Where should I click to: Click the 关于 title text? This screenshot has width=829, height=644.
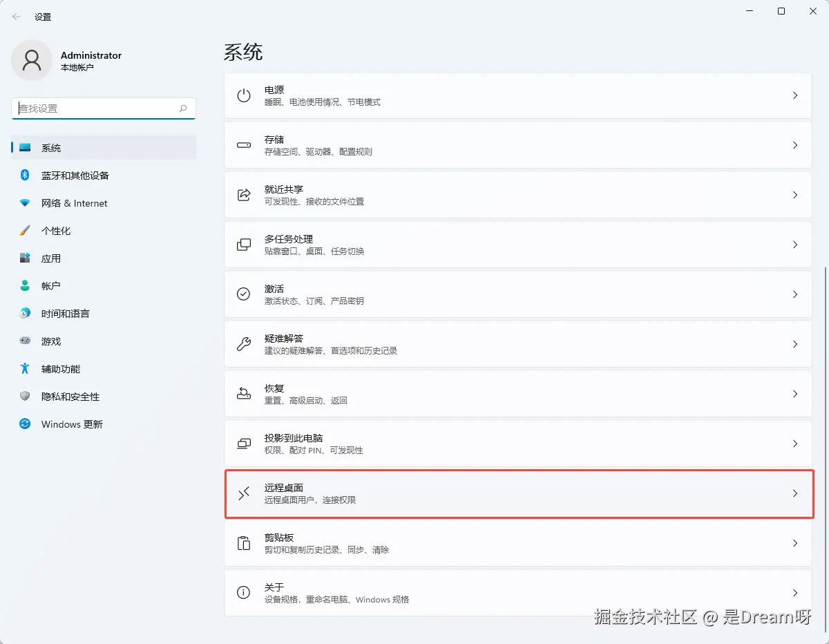coord(274,587)
